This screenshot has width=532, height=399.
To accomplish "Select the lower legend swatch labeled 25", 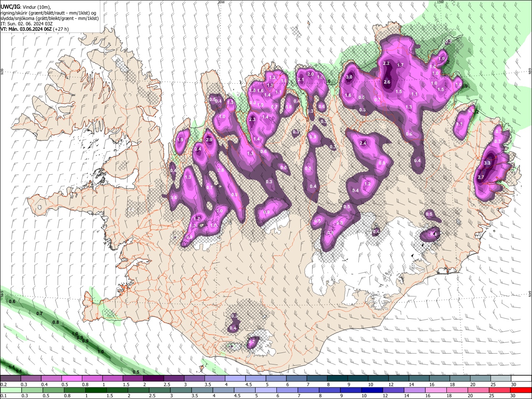I will point(500,390).
